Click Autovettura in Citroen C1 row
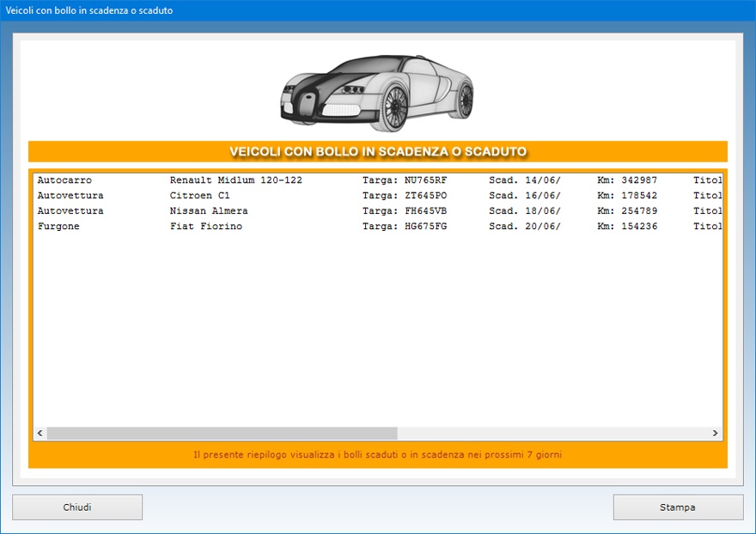Viewport: 756px width, 534px height. click(x=70, y=195)
